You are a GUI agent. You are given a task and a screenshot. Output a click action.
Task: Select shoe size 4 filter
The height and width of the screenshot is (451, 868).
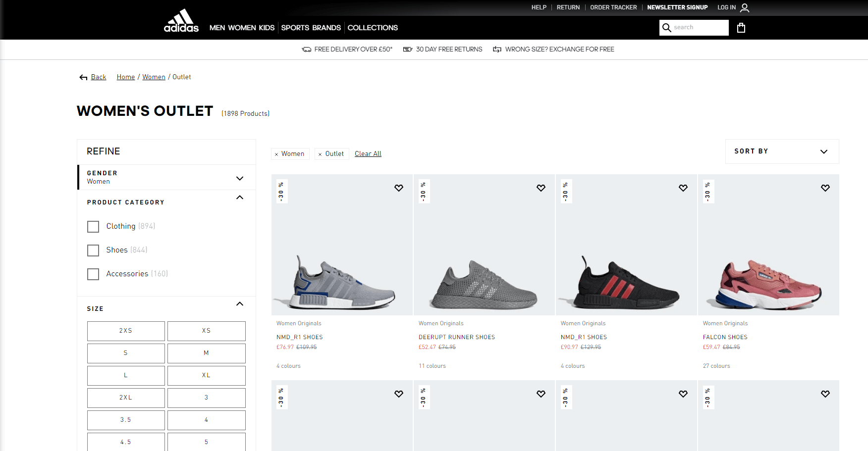click(x=207, y=420)
